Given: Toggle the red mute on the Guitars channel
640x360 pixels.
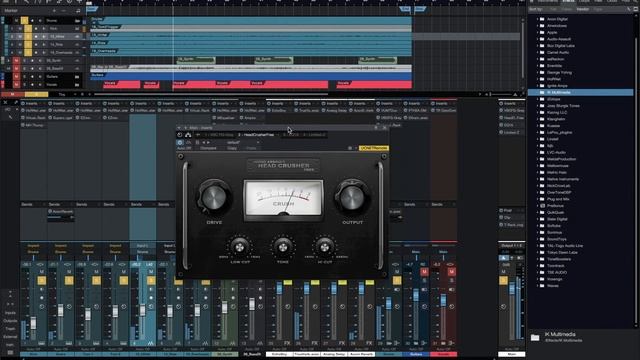Looking at the screenshot, I should [x=424, y=272].
